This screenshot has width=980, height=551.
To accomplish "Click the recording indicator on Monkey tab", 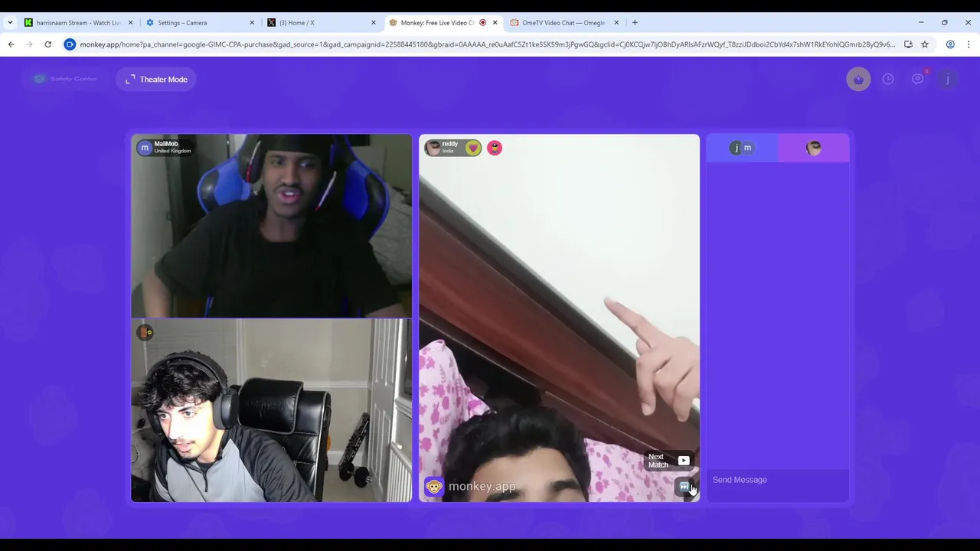I will [482, 23].
